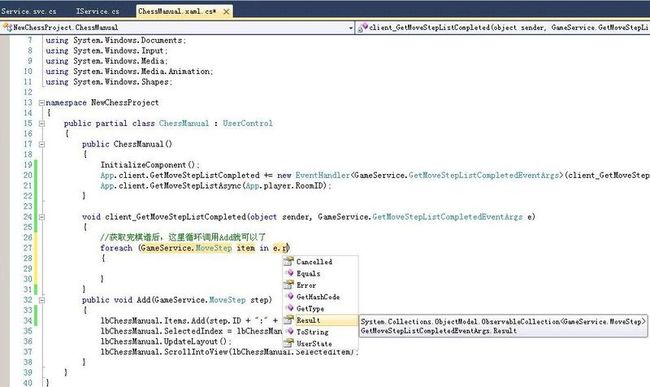Click InitializeComponent() call on line 19
The image size is (650, 387).
click(150, 165)
